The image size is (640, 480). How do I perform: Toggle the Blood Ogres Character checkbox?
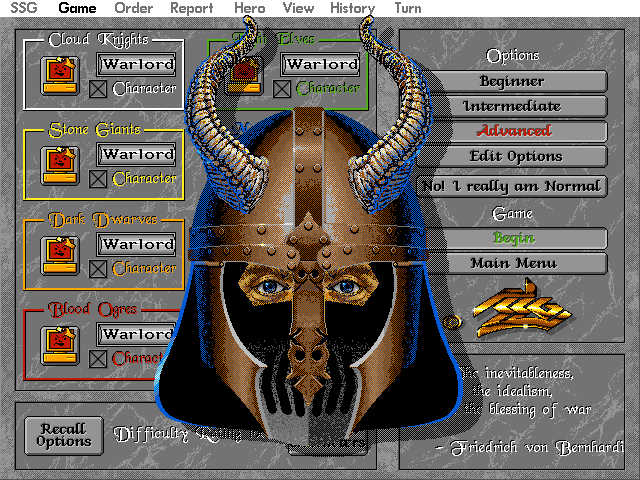tap(98, 359)
